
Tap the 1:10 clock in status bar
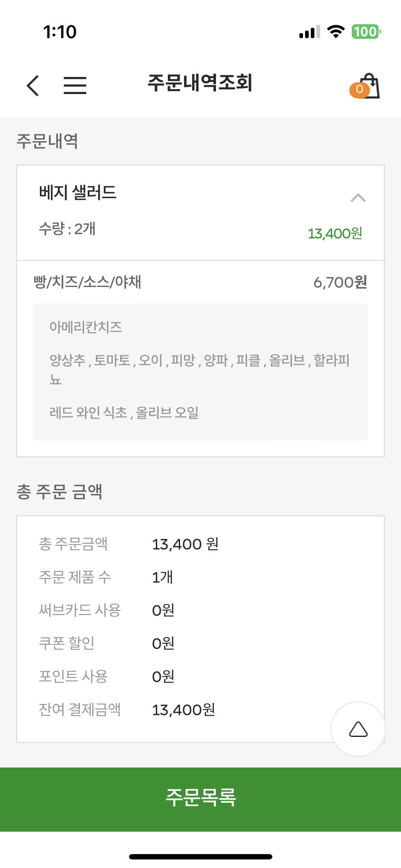coord(60,32)
